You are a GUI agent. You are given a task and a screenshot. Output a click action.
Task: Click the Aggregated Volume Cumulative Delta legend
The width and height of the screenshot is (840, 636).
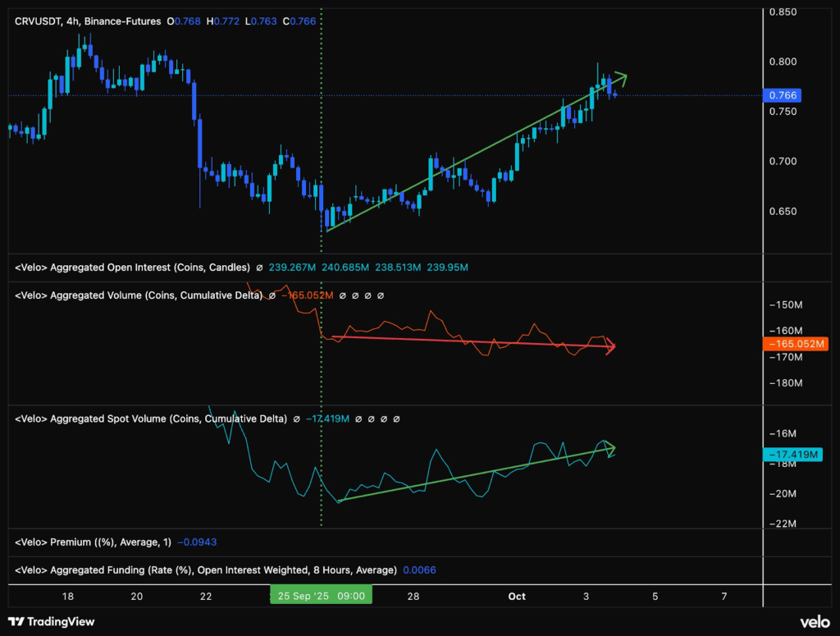(x=139, y=295)
